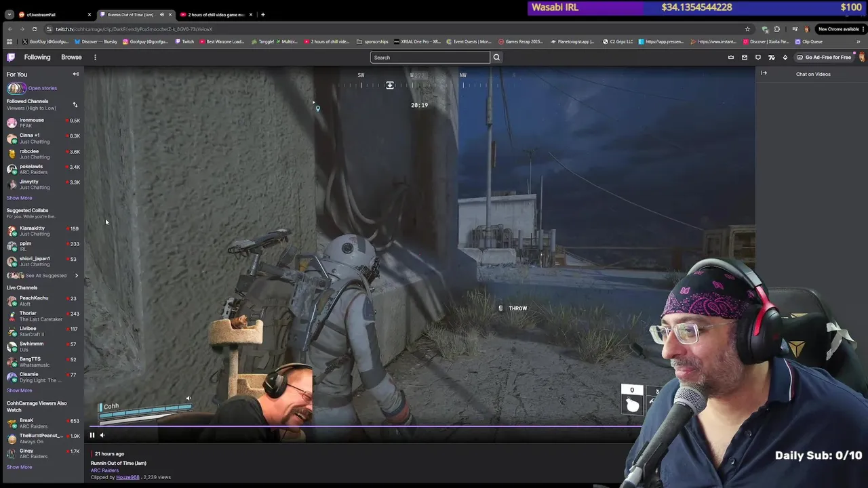Open the Browse page
The height and width of the screenshot is (488, 868).
click(71, 58)
